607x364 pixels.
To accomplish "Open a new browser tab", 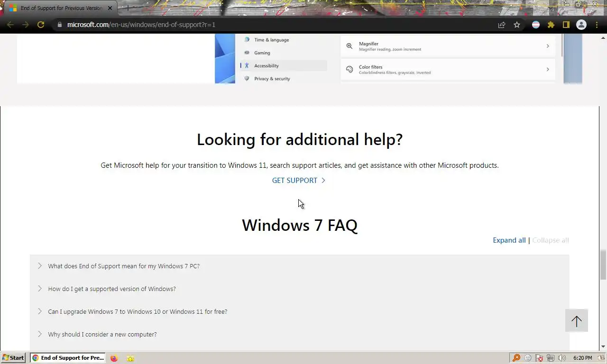I will tap(127, 8).
